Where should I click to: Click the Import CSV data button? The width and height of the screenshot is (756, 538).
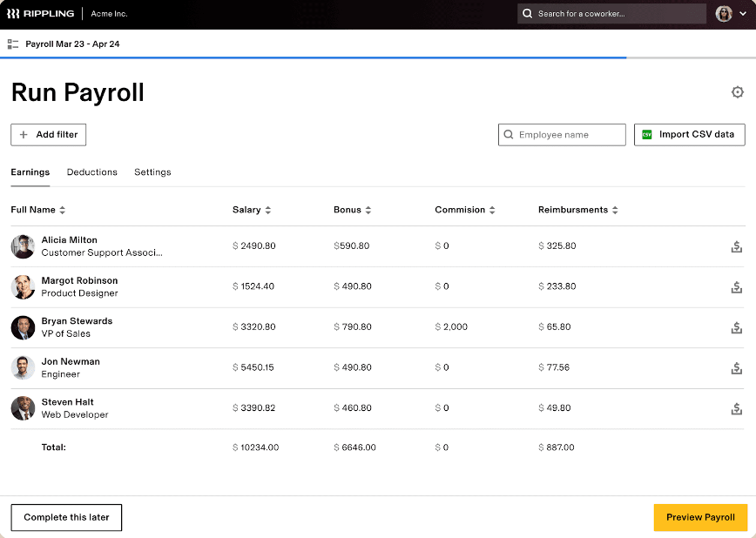[x=690, y=134]
